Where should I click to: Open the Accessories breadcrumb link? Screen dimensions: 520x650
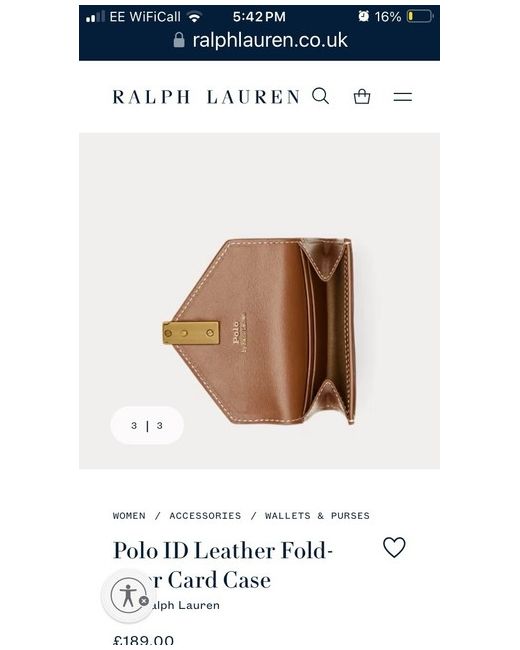pyautogui.click(x=205, y=516)
